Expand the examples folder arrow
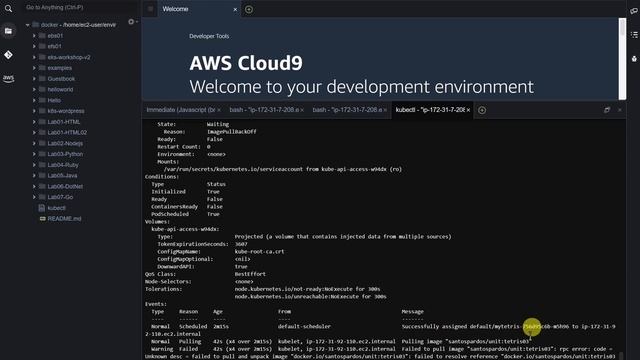Viewport: 640px width, 360px height. (x=34, y=68)
